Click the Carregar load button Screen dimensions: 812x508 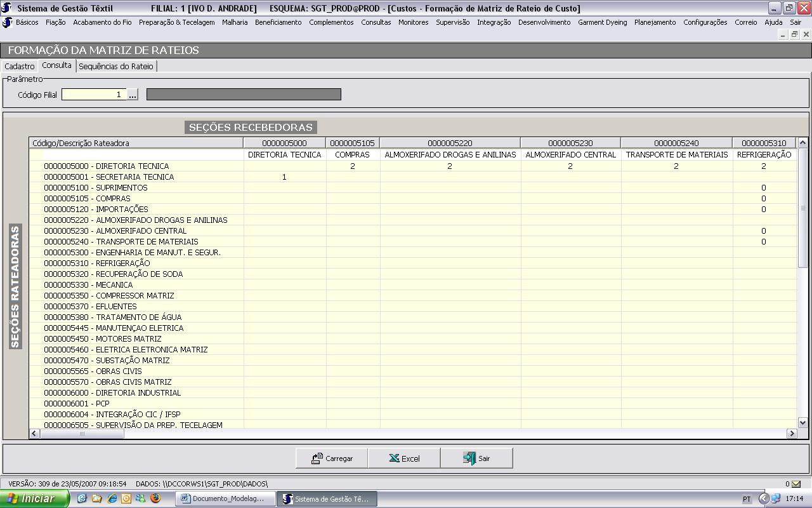click(332, 458)
